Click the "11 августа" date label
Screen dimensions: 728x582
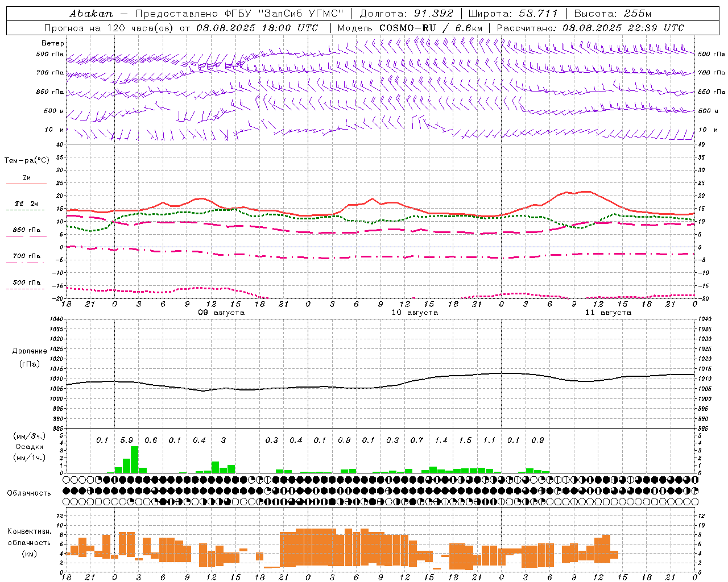click(608, 313)
